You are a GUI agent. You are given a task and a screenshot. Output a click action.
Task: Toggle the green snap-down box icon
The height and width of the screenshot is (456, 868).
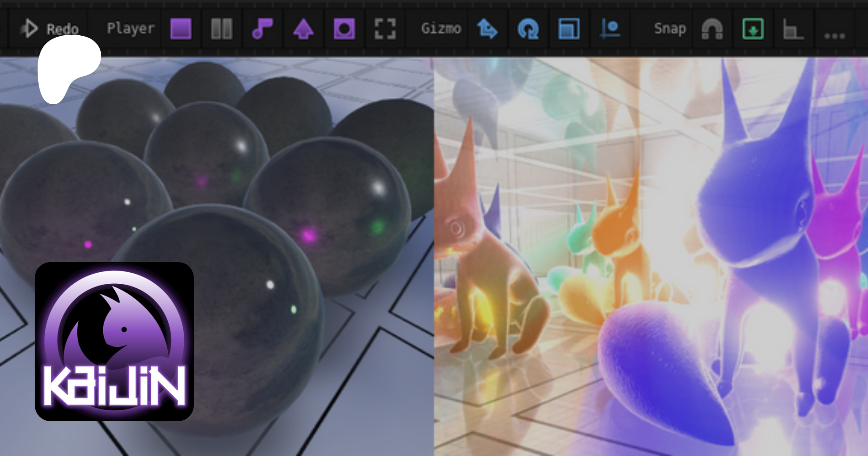click(753, 29)
